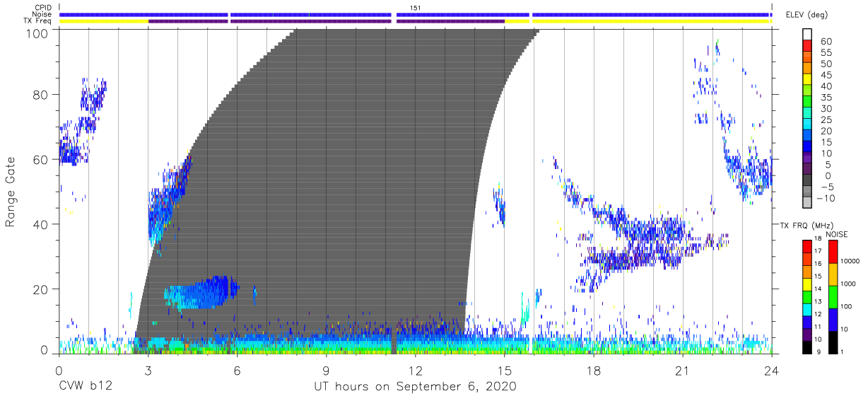Click the lightest gray bottom elevation swatch
Image resolution: width=868 pixels, height=401 pixels.
pyautogui.click(x=807, y=202)
